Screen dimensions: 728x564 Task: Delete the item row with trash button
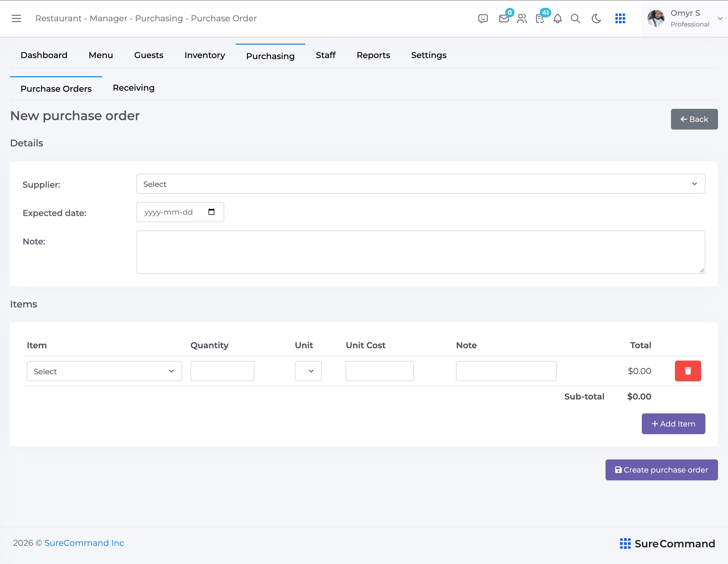[x=688, y=371]
